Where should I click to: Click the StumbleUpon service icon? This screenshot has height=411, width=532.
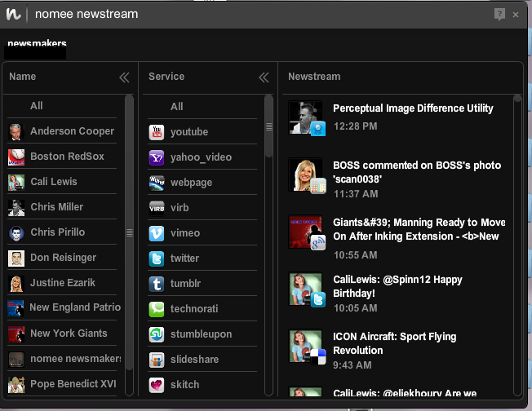[157, 334]
